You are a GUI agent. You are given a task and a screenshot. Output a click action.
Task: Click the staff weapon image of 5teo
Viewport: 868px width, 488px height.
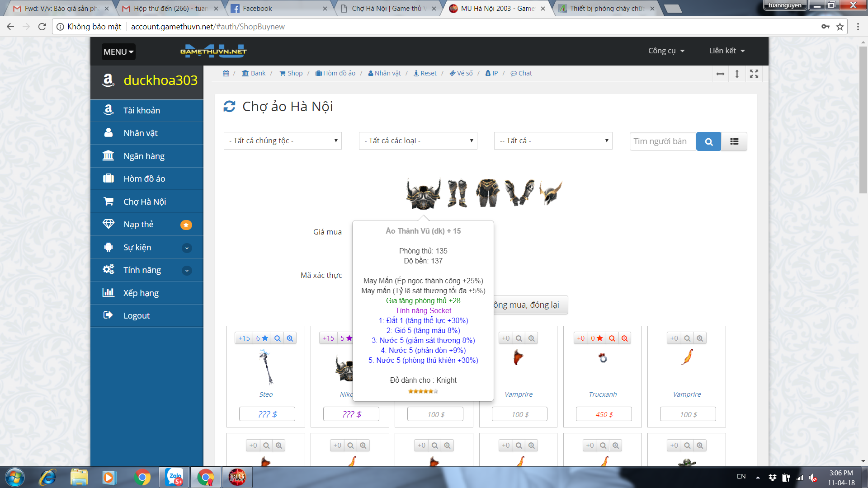point(266,367)
